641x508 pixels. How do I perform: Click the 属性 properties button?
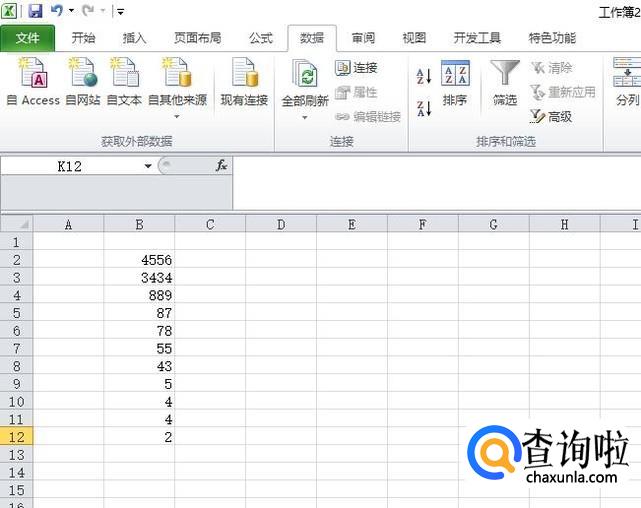[x=356, y=92]
